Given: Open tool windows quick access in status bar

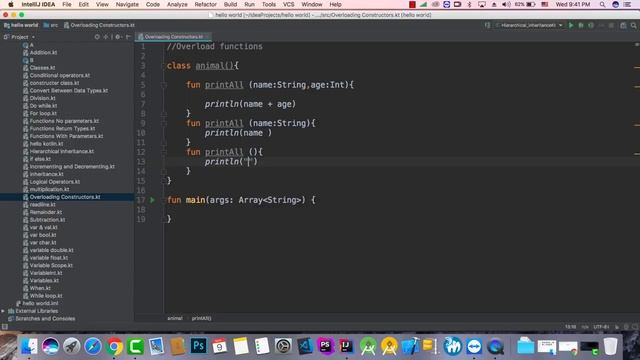Looking at the screenshot, I should tap(5, 327).
